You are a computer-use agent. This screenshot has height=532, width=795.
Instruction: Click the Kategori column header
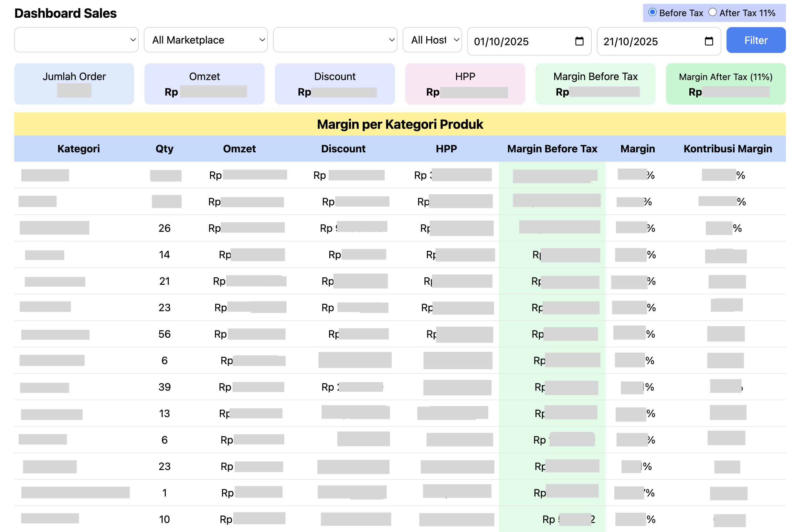tap(79, 148)
